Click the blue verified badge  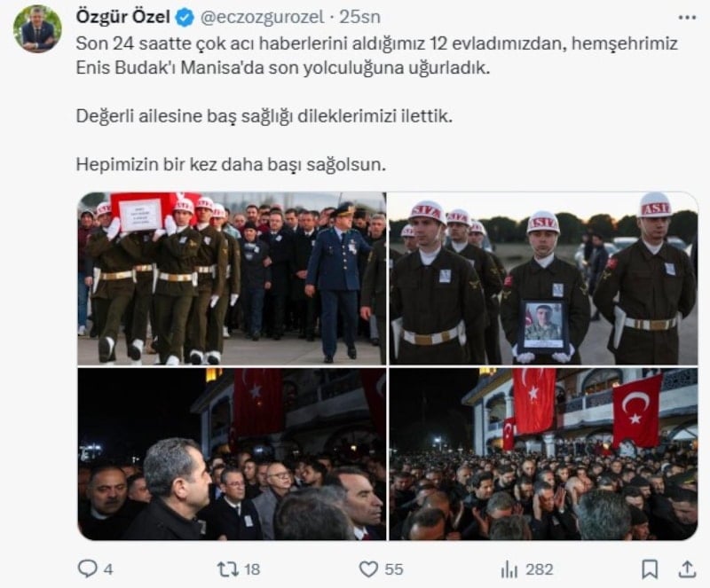pos(185,18)
